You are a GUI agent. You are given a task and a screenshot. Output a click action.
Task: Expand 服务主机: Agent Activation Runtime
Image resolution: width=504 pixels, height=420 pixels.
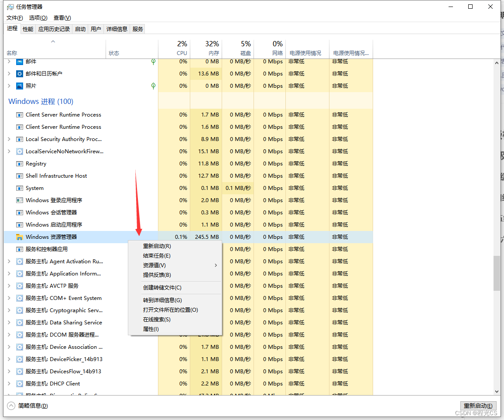(x=9, y=262)
